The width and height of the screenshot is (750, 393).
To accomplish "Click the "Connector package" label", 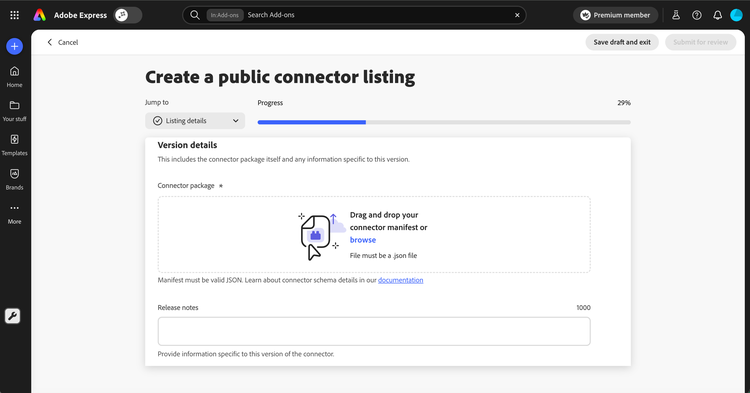I will click(186, 186).
